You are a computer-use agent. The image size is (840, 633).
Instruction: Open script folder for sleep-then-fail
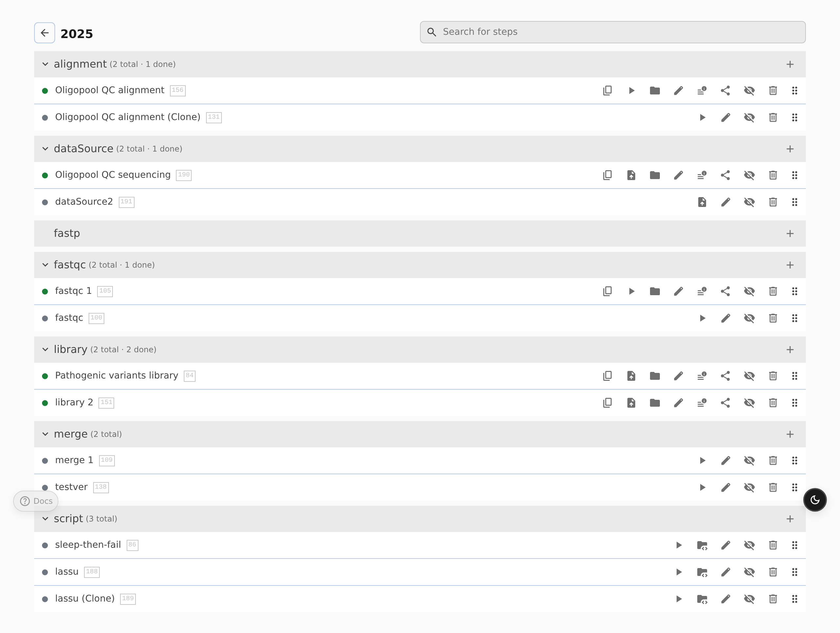[702, 545]
